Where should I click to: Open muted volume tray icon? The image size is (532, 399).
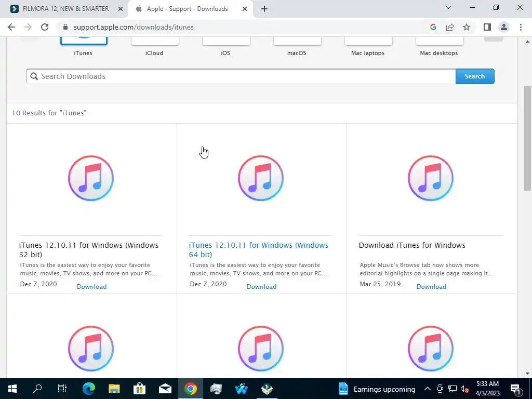click(x=464, y=389)
